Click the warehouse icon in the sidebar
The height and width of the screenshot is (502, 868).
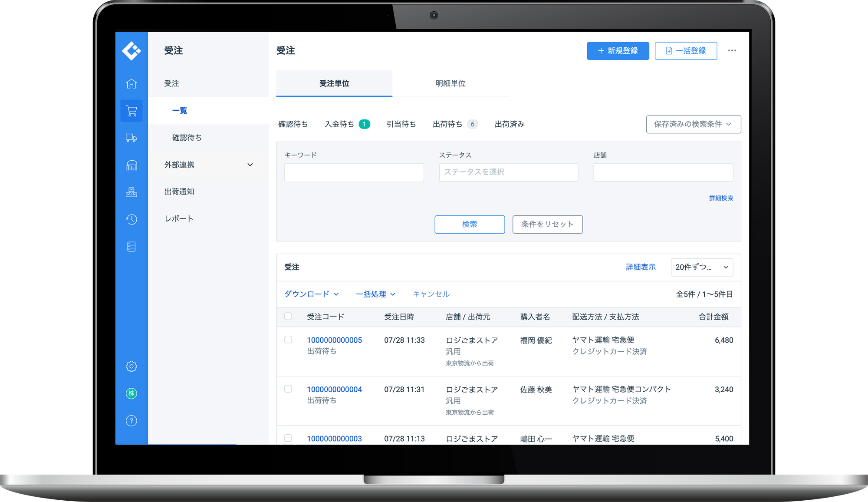click(x=131, y=165)
